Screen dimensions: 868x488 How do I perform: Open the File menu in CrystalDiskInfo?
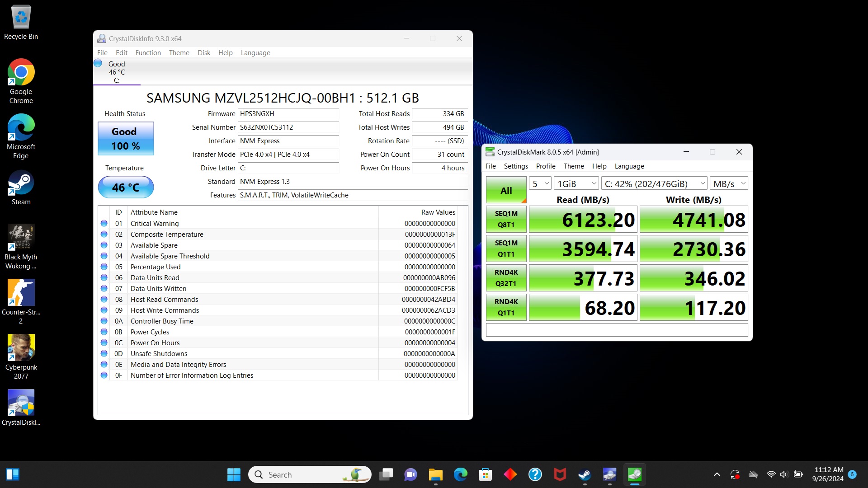coord(102,53)
